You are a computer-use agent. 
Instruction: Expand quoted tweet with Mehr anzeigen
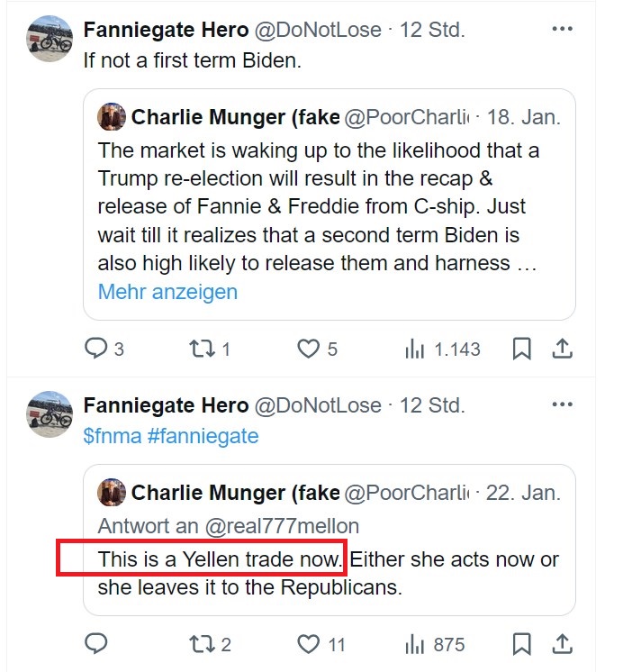[x=167, y=292]
